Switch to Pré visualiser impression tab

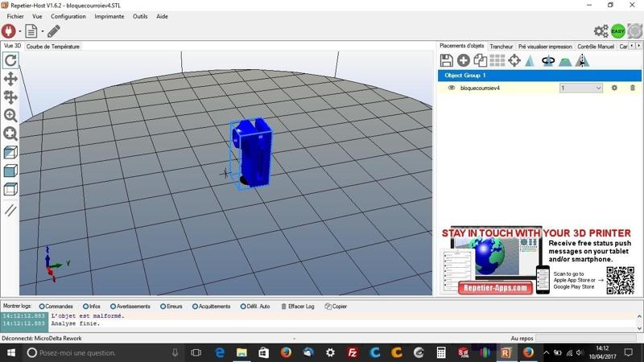click(x=545, y=47)
